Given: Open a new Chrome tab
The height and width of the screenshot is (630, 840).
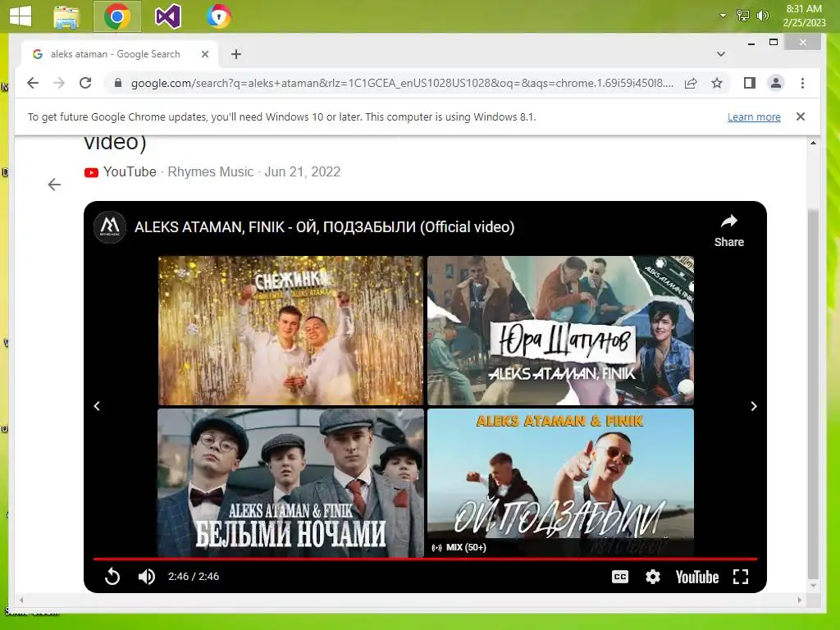Looking at the screenshot, I should tap(236, 54).
